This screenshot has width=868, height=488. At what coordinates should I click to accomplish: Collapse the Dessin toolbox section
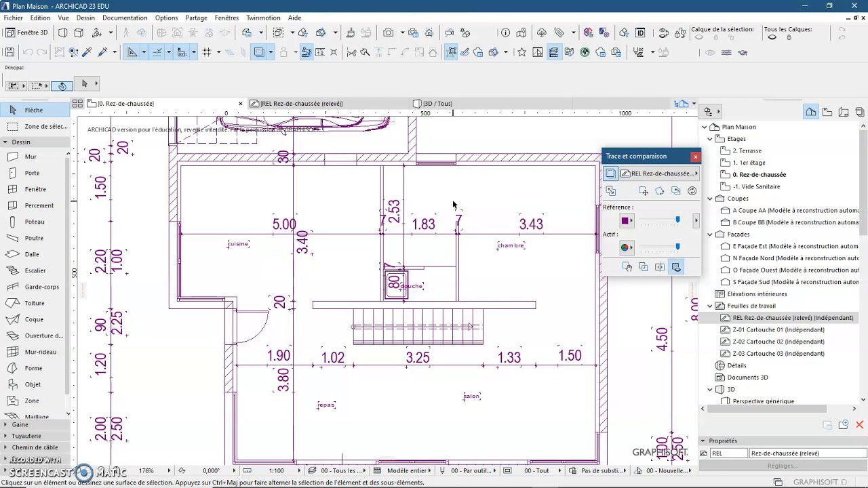pyautogui.click(x=5, y=142)
